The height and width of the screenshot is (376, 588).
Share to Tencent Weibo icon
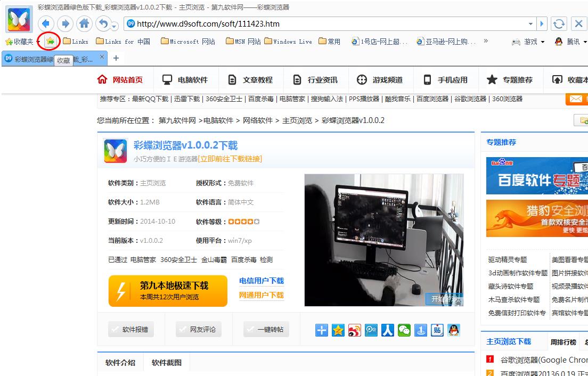pos(371,330)
